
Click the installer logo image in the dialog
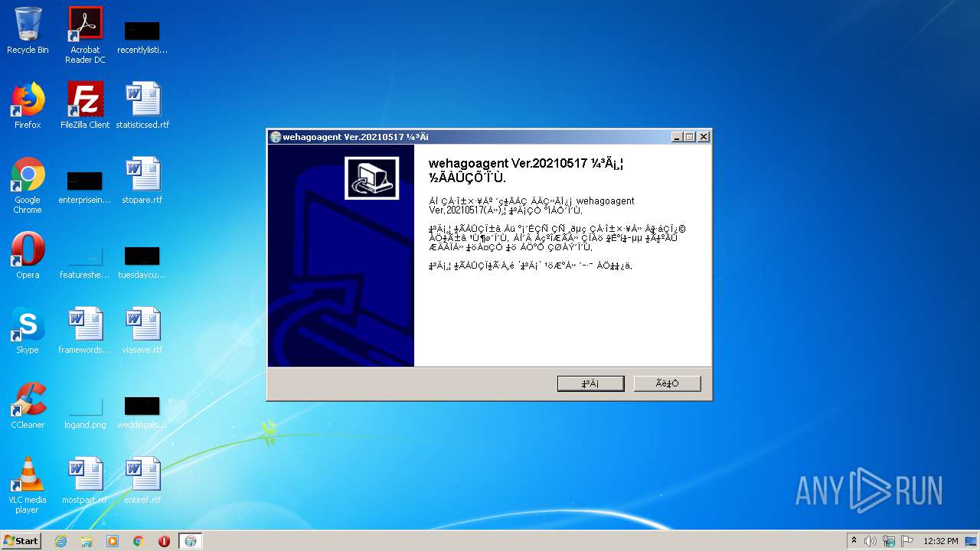click(371, 178)
